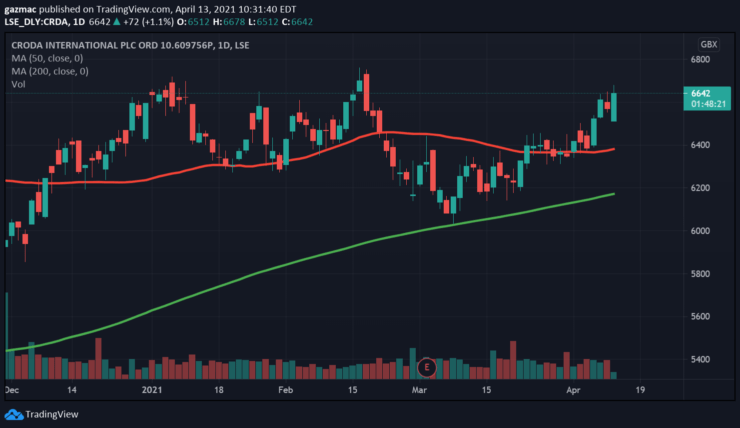Click the 19 date axis label
Screen dimensions: 740x428
click(x=640, y=390)
